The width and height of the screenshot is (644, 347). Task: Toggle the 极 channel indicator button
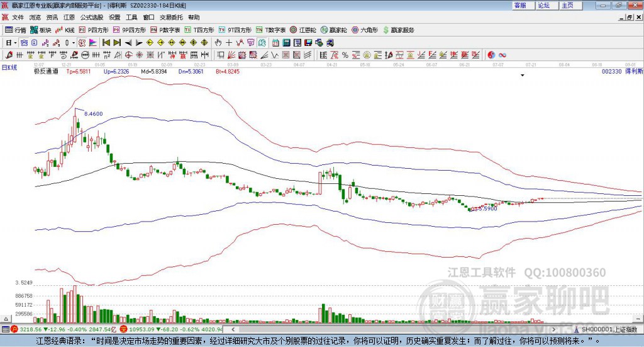coord(82,43)
